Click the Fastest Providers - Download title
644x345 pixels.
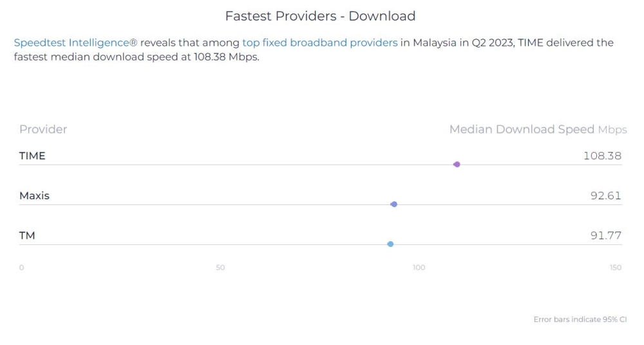(320, 16)
